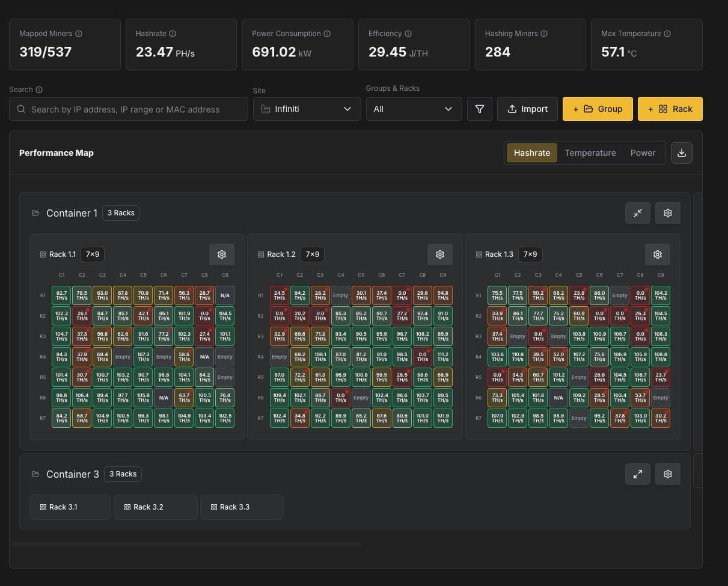Add a new Rack
The image size is (728, 586).
(670, 109)
